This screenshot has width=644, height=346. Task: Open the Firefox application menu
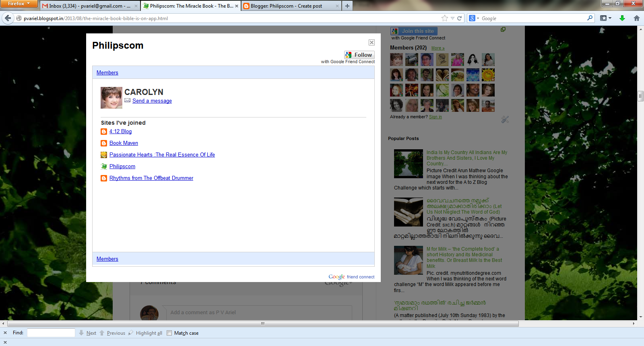click(19, 4)
